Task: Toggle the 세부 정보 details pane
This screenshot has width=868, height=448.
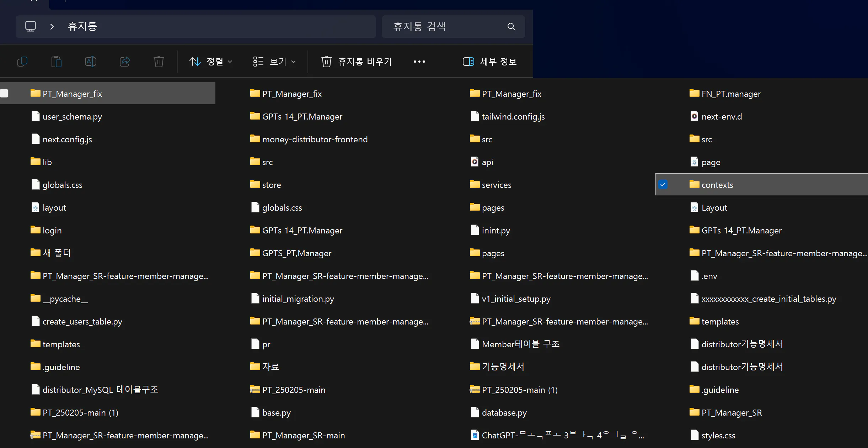Action: [x=489, y=62]
